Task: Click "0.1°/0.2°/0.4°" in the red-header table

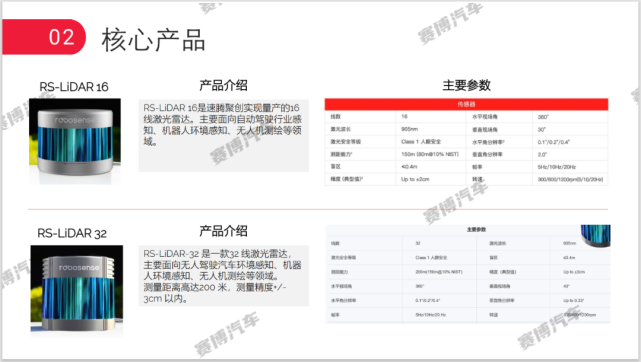Action: (554, 142)
